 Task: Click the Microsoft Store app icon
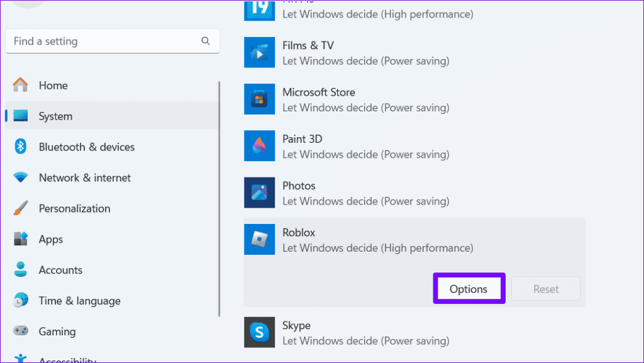[x=259, y=99]
